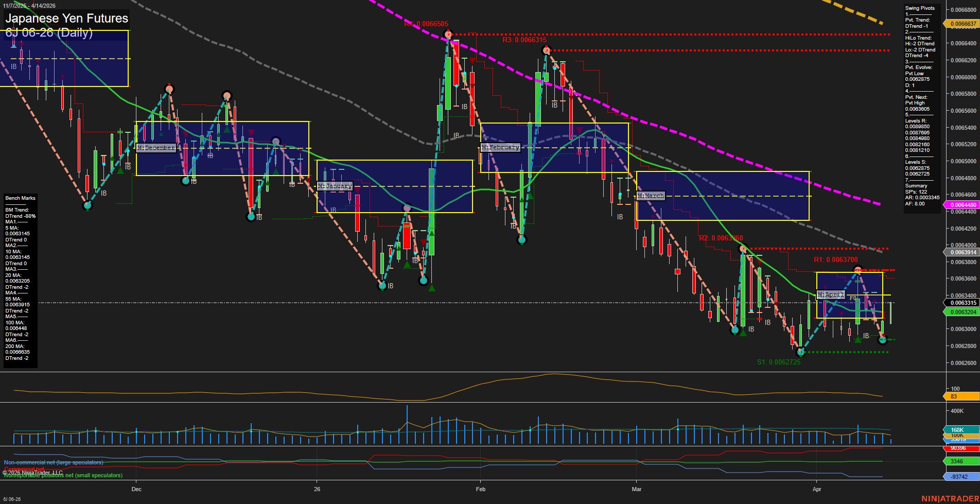Select the M:February region label
Image resolution: width=980 pixels, height=504 pixels.
(x=501, y=147)
